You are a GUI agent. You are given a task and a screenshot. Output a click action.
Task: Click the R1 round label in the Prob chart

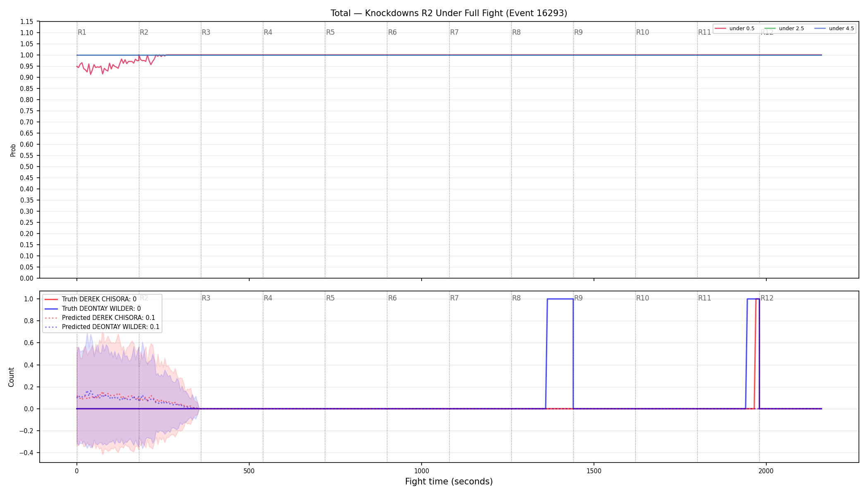coord(82,32)
